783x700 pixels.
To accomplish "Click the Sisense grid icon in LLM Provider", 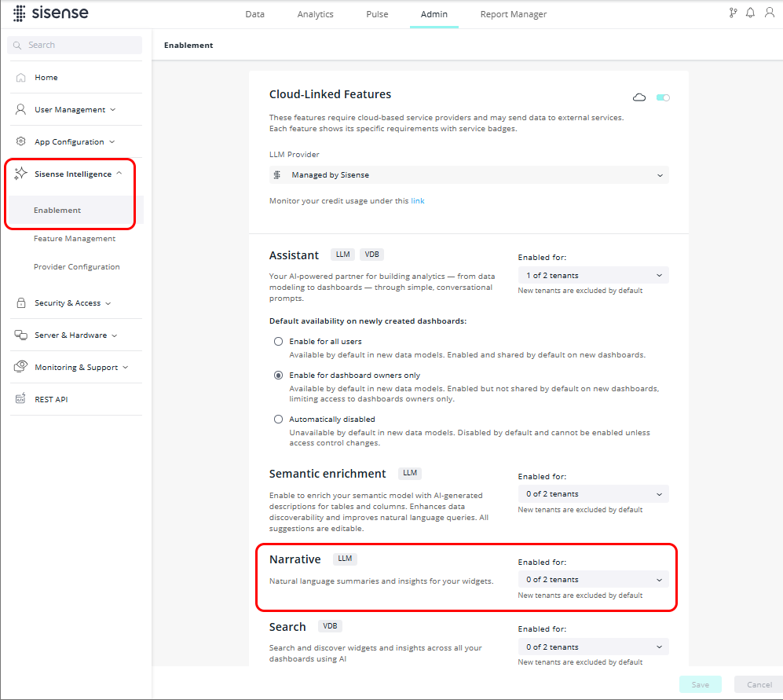I will click(x=277, y=175).
